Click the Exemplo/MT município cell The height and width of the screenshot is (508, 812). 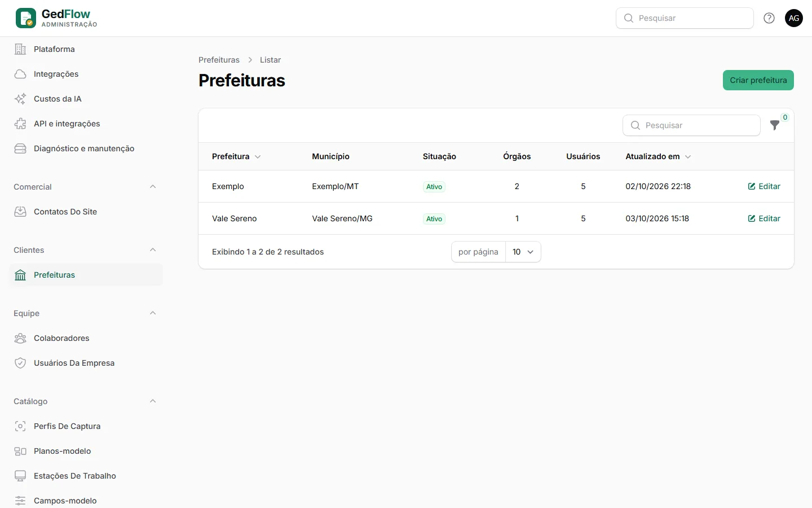pos(336,186)
